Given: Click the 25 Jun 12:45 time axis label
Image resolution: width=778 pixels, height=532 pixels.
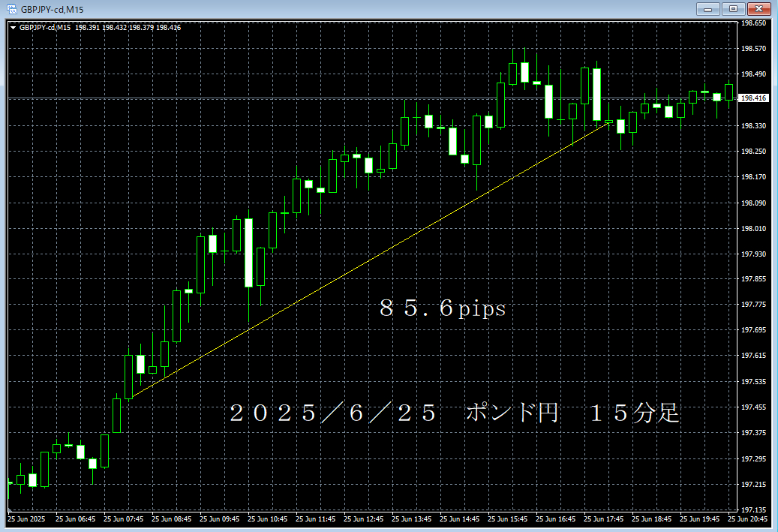Looking at the screenshot, I should [362, 518].
